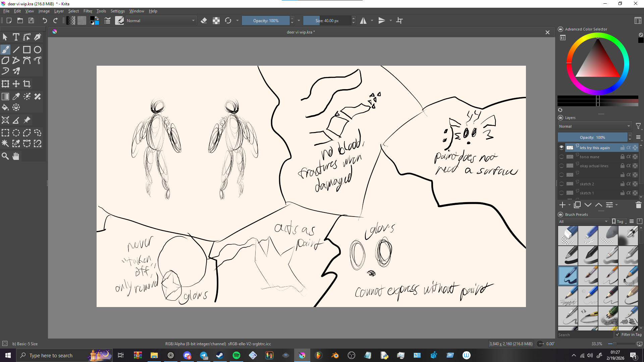Activate the Zoom tool
The width and height of the screenshot is (644, 362).
click(x=5, y=156)
